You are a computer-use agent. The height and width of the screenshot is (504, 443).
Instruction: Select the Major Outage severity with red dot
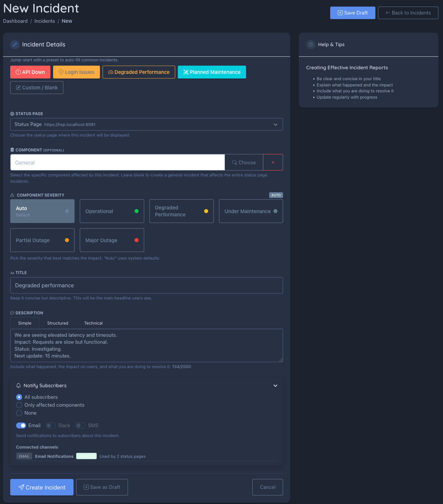pyautogui.click(x=111, y=240)
